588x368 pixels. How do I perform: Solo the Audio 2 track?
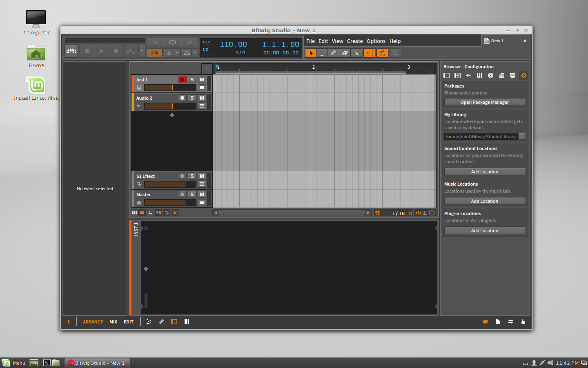[192, 98]
